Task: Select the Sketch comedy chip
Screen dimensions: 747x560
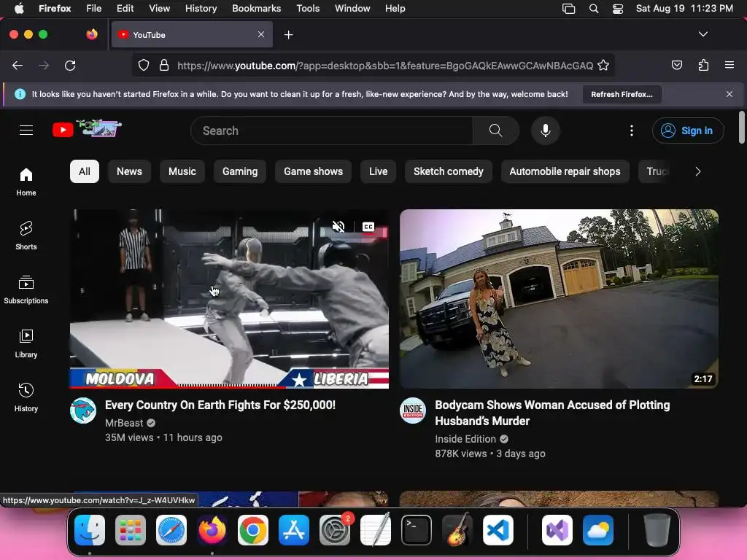Action: tap(449, 171)
